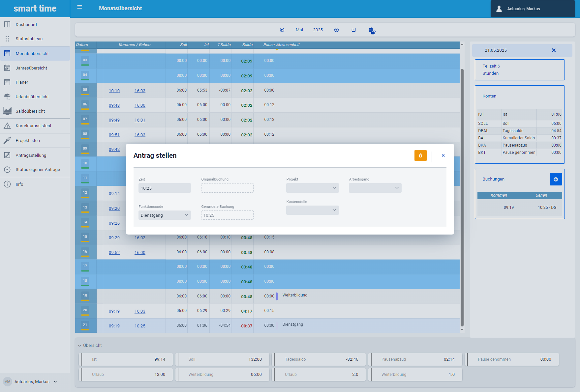The height and width of the screenshot is (392, 580).
Task: Click the 10:10 booking link on day 05
Action: pos(114,91)
